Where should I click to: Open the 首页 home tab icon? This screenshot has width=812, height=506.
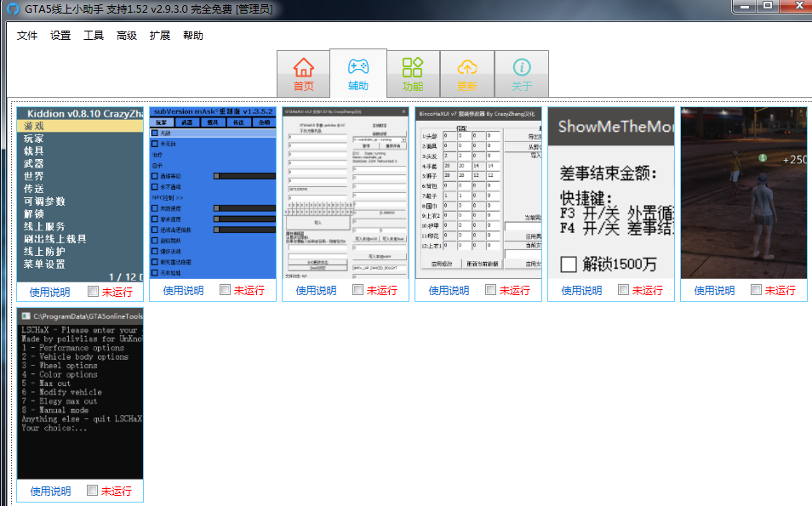pos(303,68)
